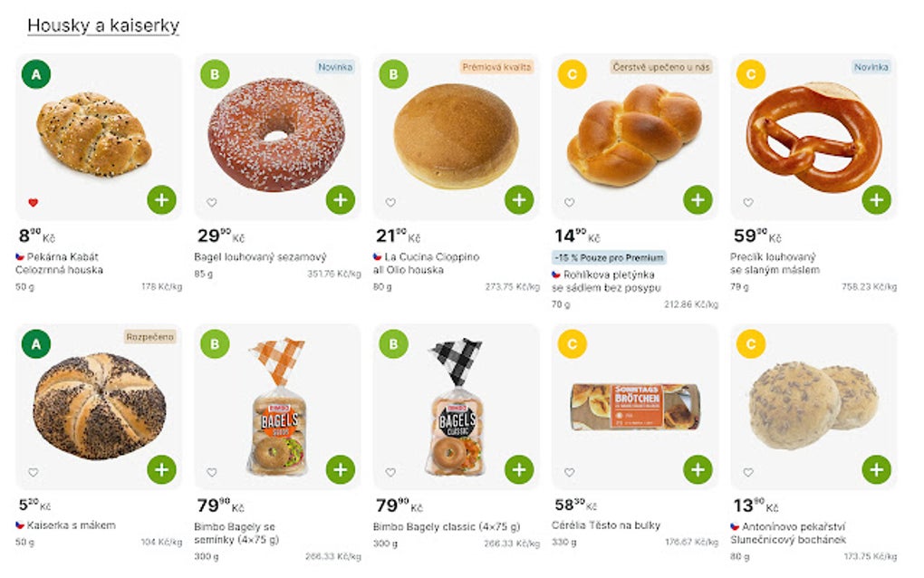
Task: Click the Preclík louhovaný se slaným máslem title
Action: tap(774, 264)
